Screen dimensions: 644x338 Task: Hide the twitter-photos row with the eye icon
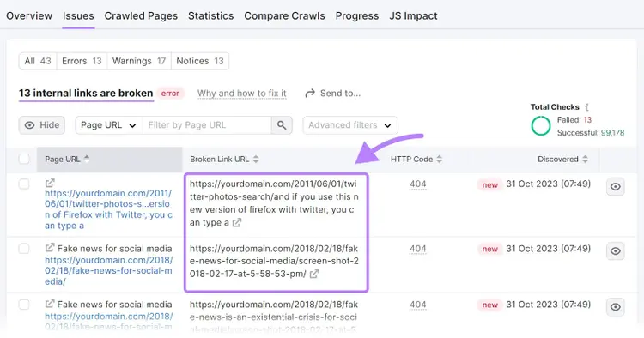[x=616, y=187]
